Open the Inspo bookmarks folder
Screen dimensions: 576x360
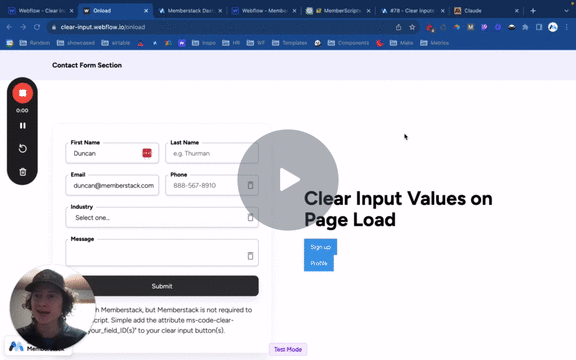(x=204, y=43)
